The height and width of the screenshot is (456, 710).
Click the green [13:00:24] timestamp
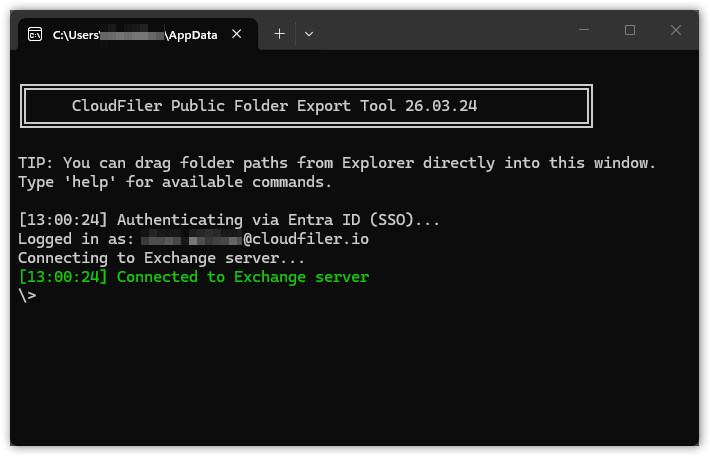(62, 277)
